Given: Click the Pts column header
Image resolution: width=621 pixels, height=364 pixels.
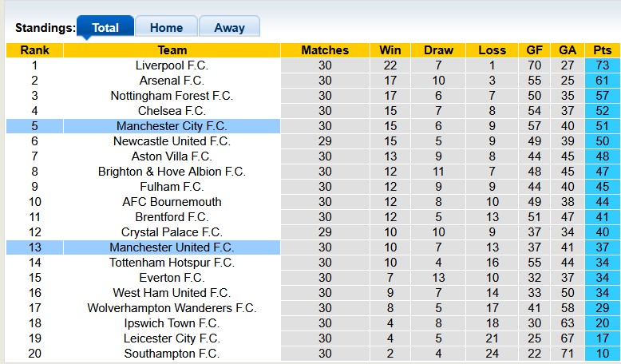Looking at the screenshot, I should [602, 50].
